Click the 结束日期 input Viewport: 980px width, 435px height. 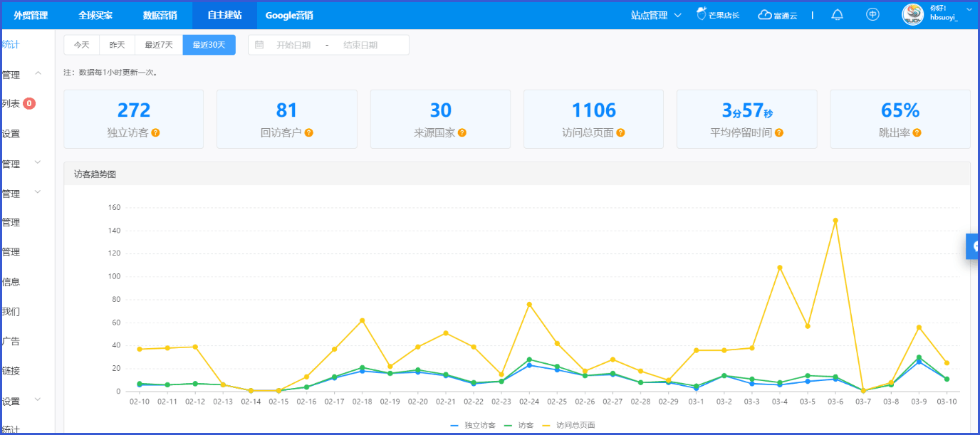[360, 45]
